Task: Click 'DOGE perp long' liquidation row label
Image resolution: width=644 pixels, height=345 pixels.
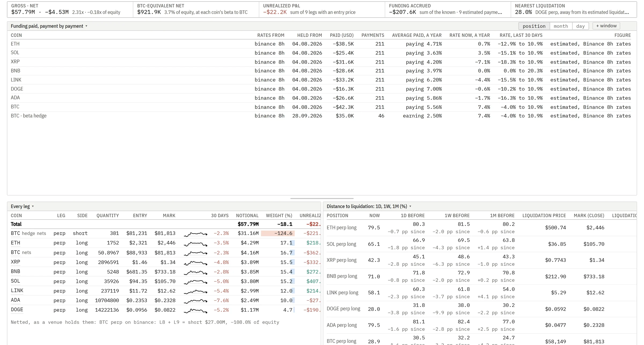Action: [x=343, y=309]
